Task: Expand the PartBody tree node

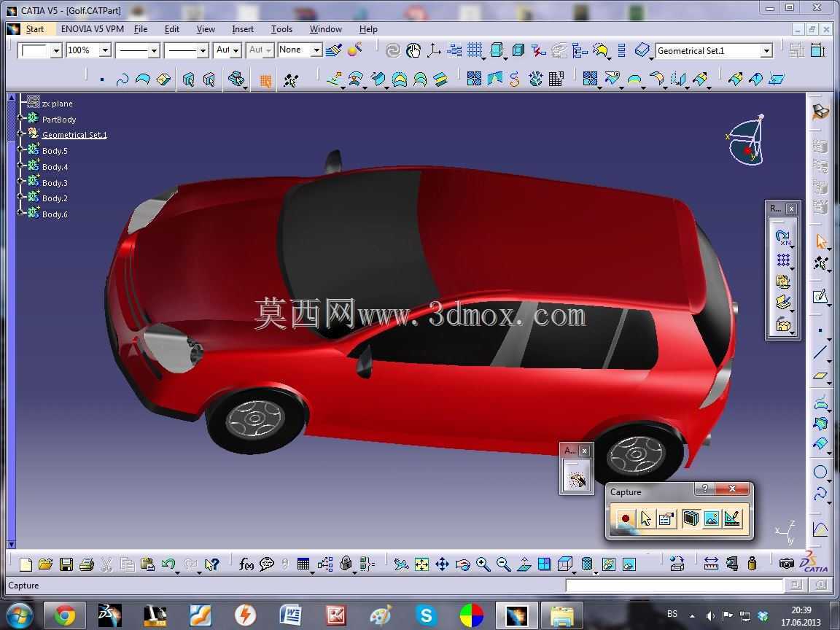Action: coord(19,118)
